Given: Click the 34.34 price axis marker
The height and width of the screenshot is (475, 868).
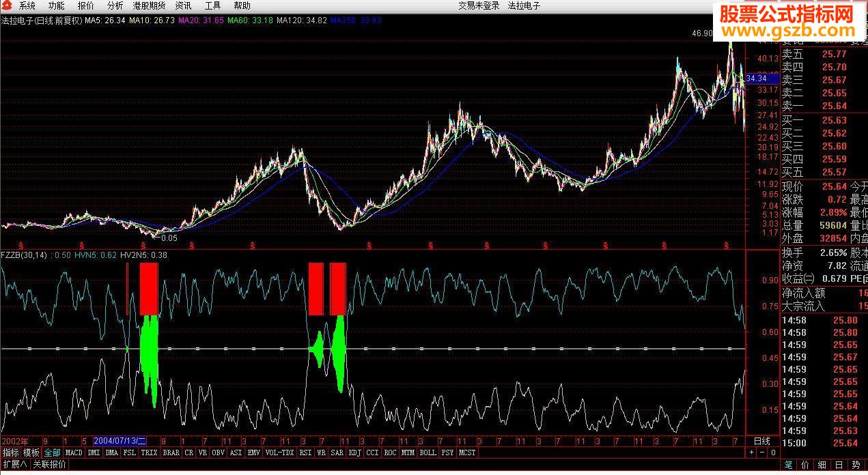Looking at the screenshot, I should (x=761, y=78).
